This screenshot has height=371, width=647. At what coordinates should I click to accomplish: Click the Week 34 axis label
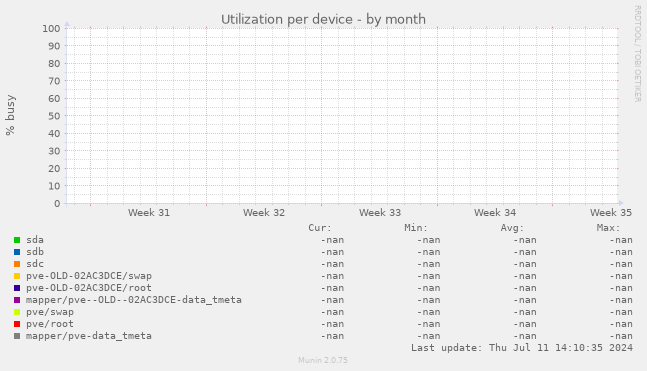[x=495, y=213]
